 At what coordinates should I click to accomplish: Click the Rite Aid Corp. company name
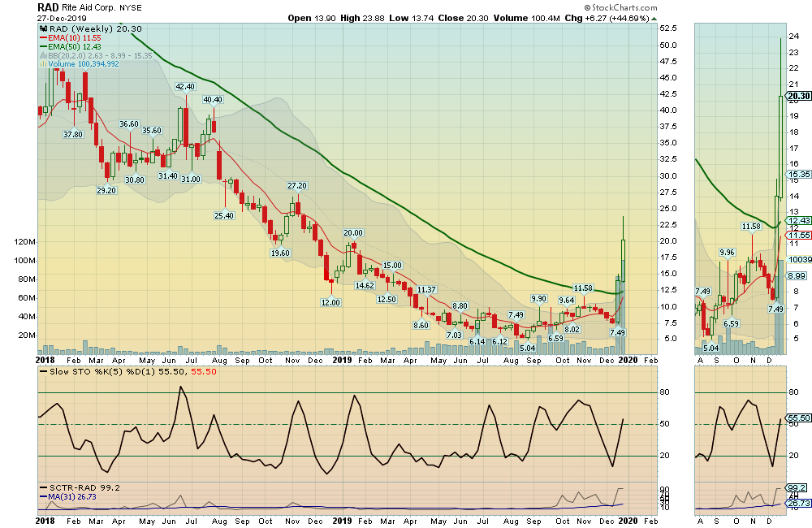[x=89, y=8]
